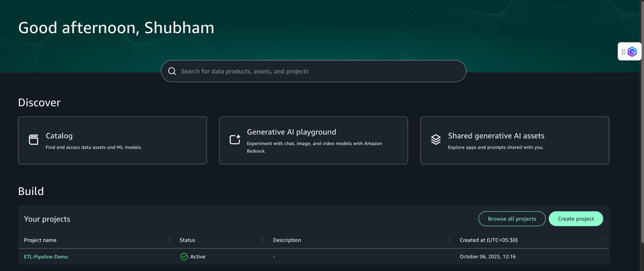
Task: Open Shared generative AI assets card
Action: pos(515,140)
